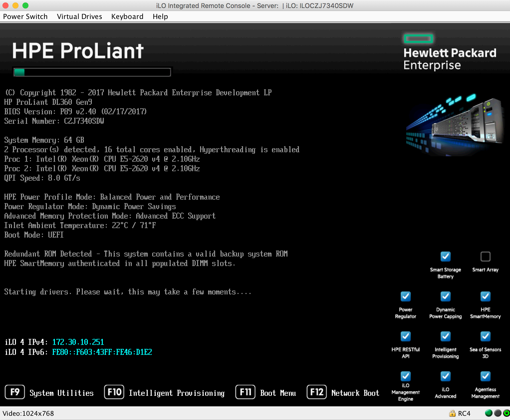This screenshot has height=420, width=510.
Task: Click the Boot Mode: UEFI line
Action: click(x=34, y=235)
